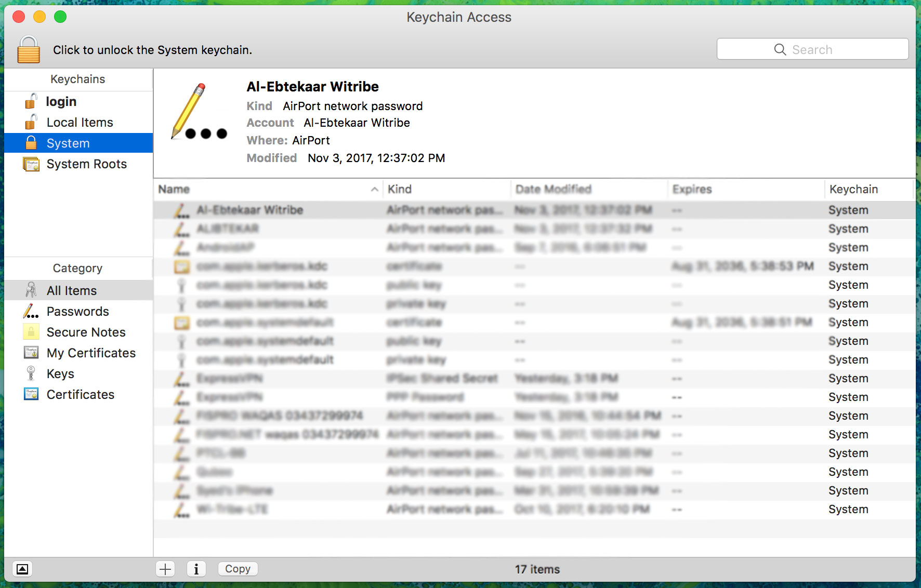Select the Al-Ebtekaar Witribe row in list

[534, 210]
